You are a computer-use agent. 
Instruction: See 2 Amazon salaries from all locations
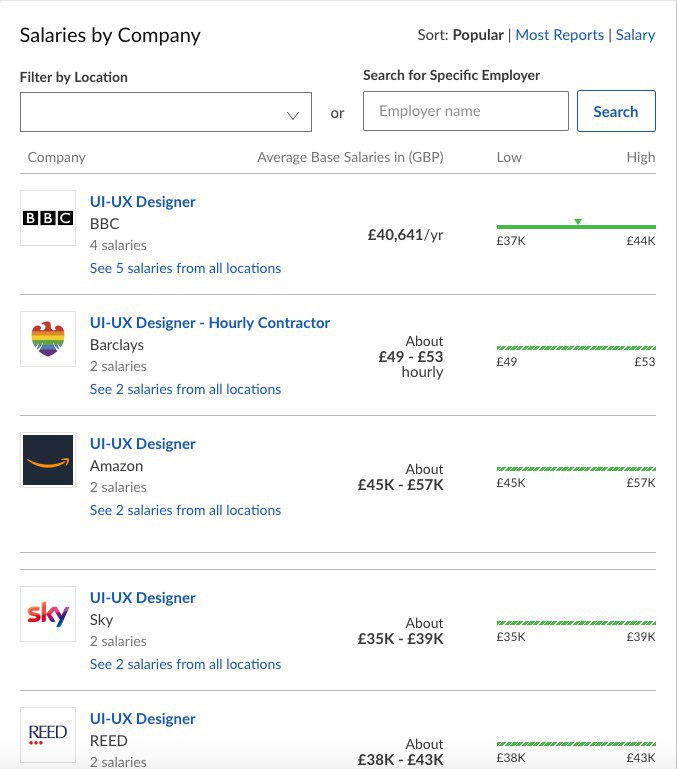pos(185,510)
